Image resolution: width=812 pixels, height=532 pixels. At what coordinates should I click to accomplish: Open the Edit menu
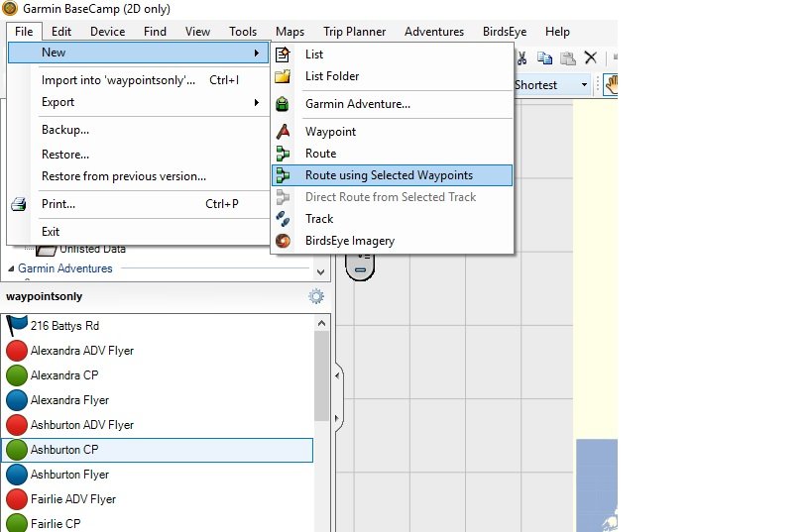[x=61, y=32]
